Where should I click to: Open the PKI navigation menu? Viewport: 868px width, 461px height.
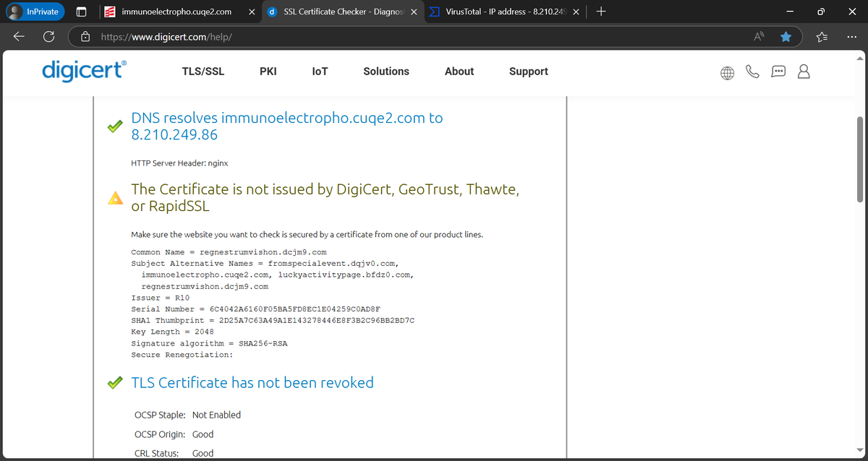tap(268, 72)
